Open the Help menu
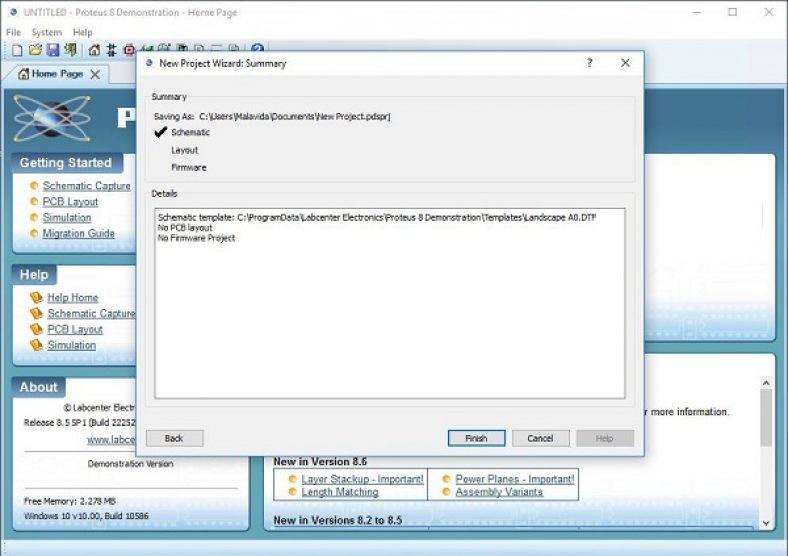The image size is (788, 556). (x=82, y=32)
